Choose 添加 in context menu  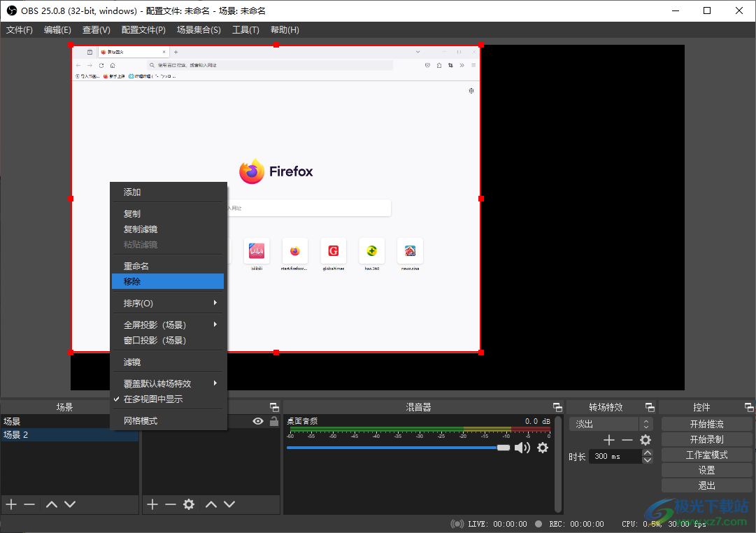click(x=167, y=192)
